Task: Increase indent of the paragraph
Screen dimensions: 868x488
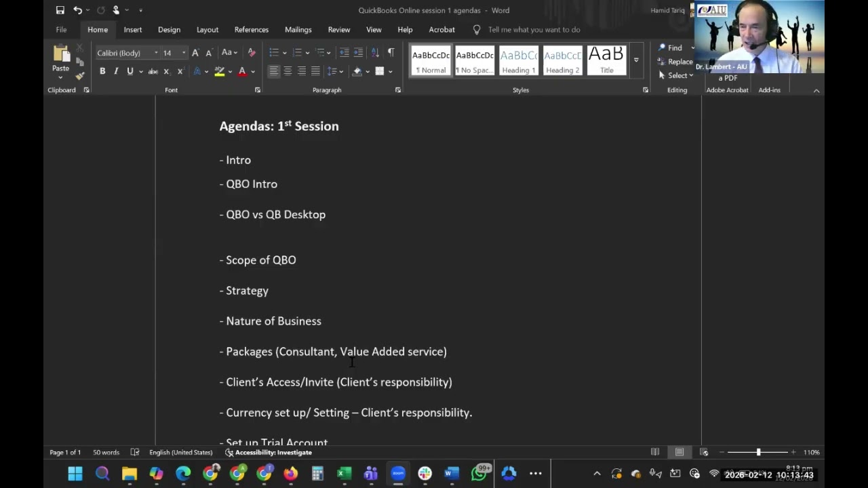Action: (358, 53)
